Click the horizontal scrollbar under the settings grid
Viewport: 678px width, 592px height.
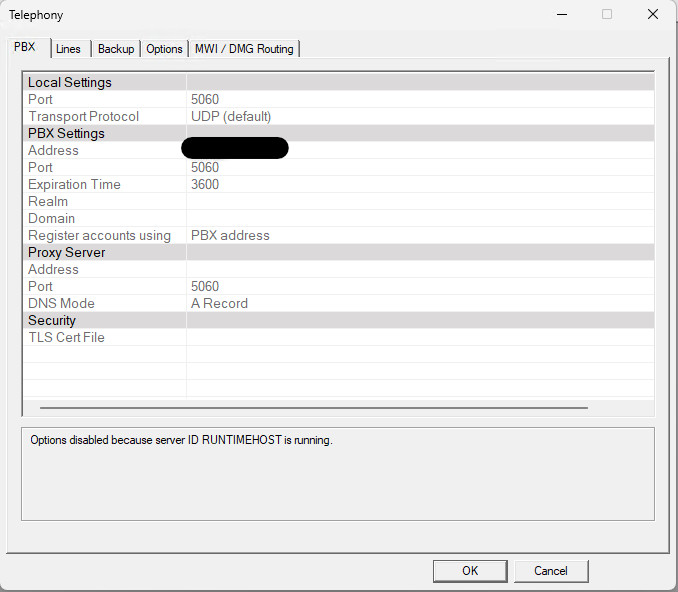coord(314,408)
